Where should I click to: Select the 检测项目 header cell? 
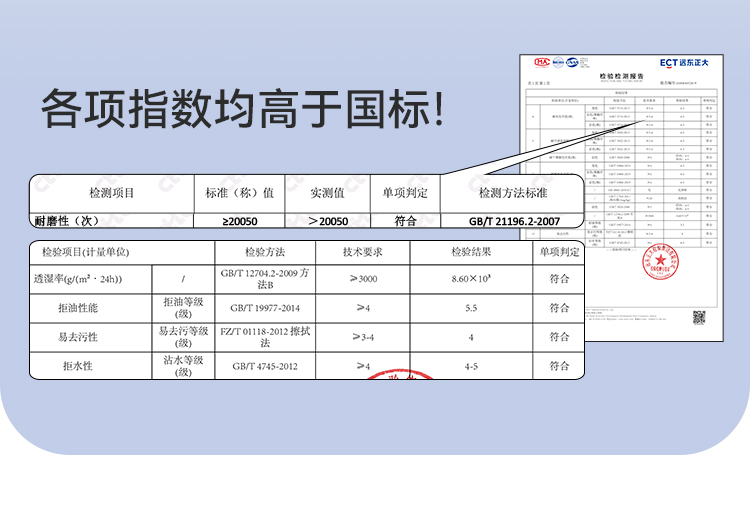pos(112,193)
